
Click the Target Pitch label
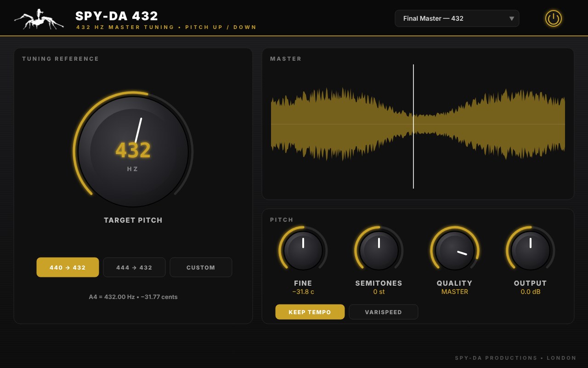(133, 220)
